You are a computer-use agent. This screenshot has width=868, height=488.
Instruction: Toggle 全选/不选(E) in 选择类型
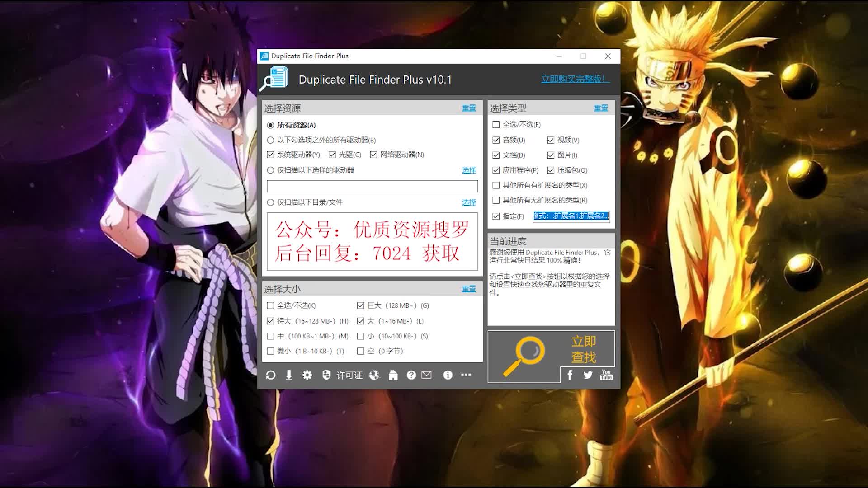point(496,125)
